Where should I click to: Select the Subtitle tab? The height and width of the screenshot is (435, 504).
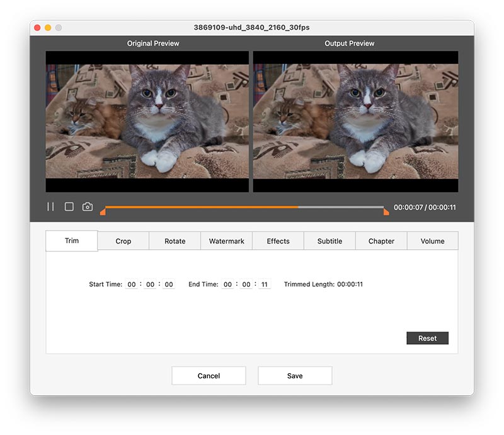(329, 241)
